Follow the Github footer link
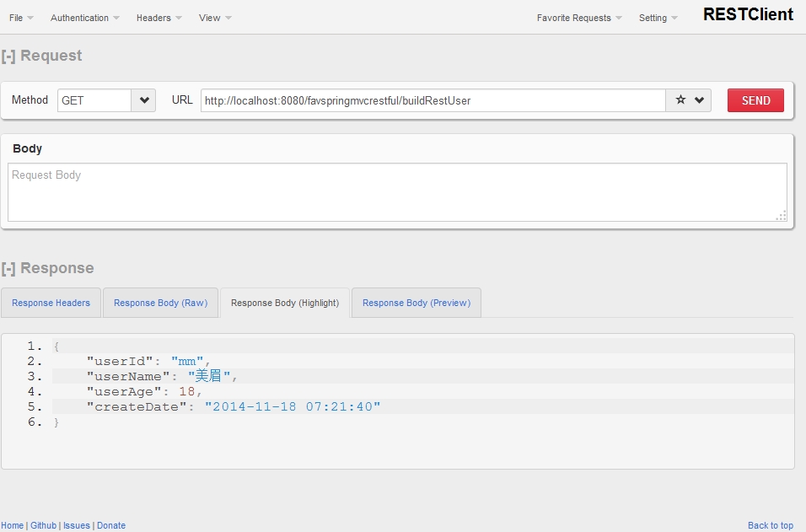Screen dimensions: 806x532 click(44, 525)
